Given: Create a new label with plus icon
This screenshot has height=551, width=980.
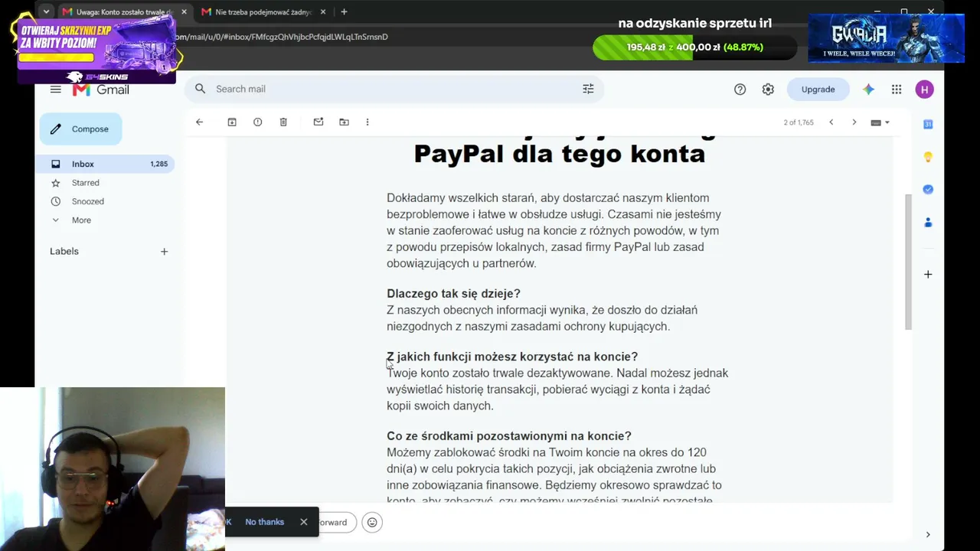Looking at the screenshot, I should (164, 252).
